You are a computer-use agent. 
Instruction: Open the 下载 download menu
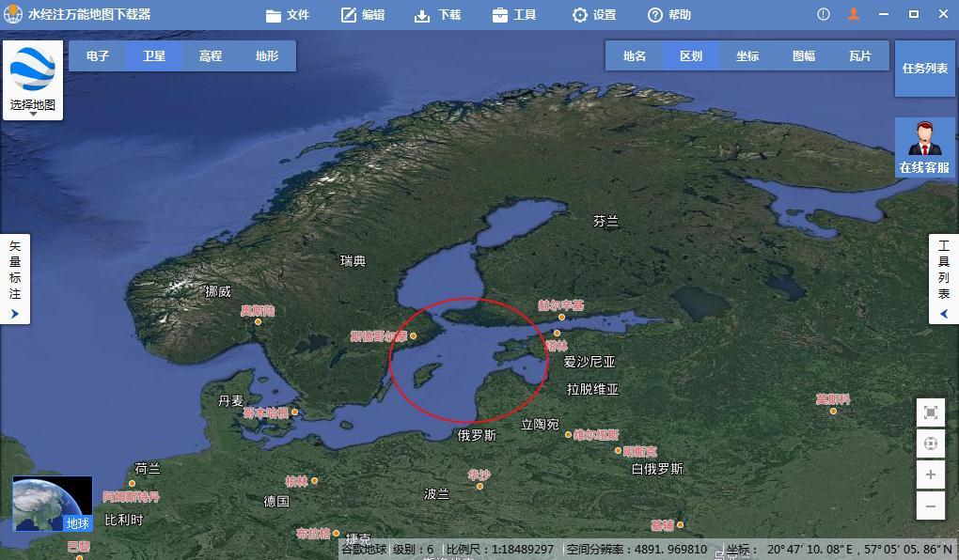point(438,15)
